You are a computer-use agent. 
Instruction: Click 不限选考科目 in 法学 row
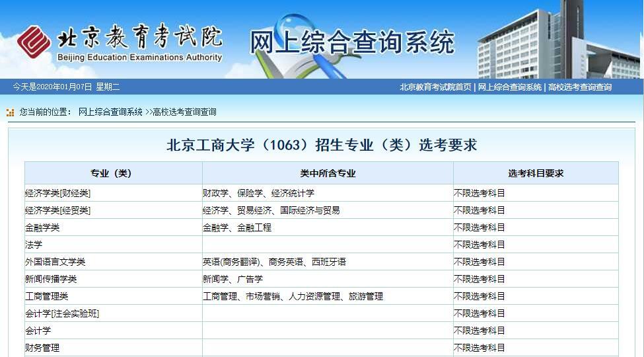536,245
